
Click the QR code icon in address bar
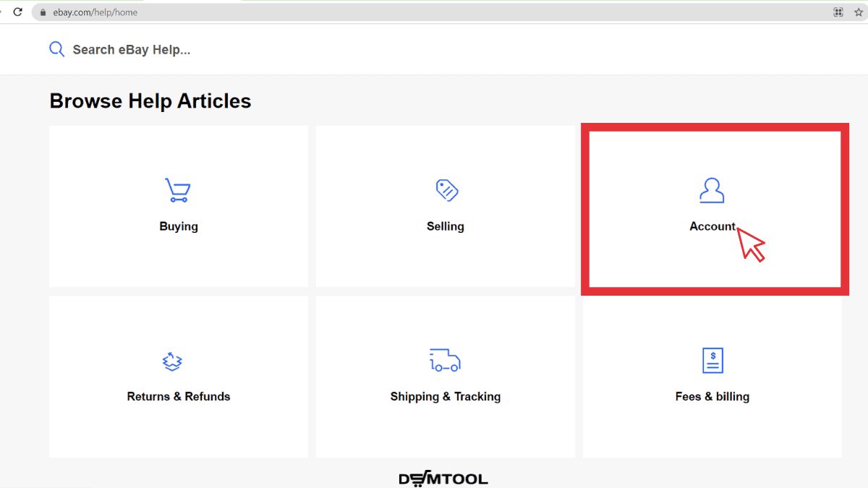click(x=838, y=12)
